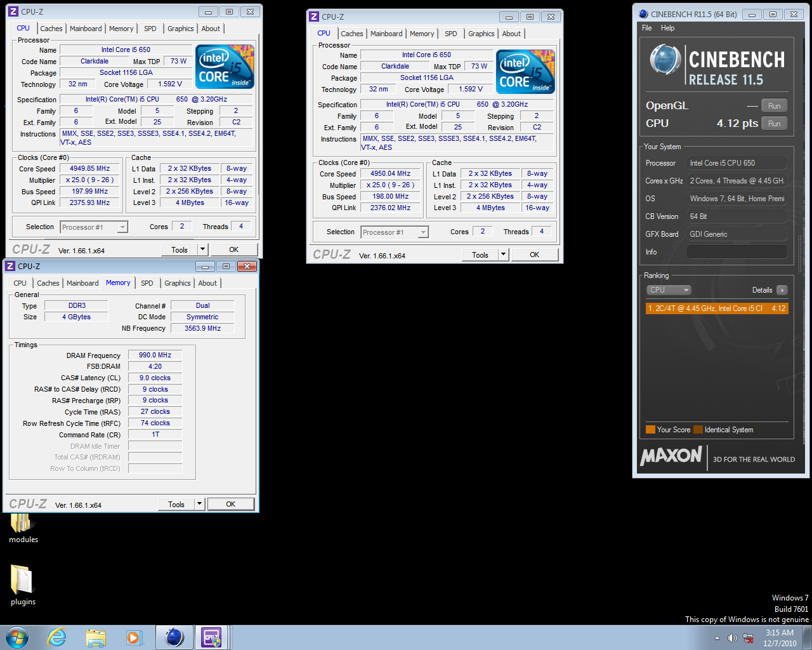Open Cinebench File menu
The image size is (812, 650).
pos(647,28)
